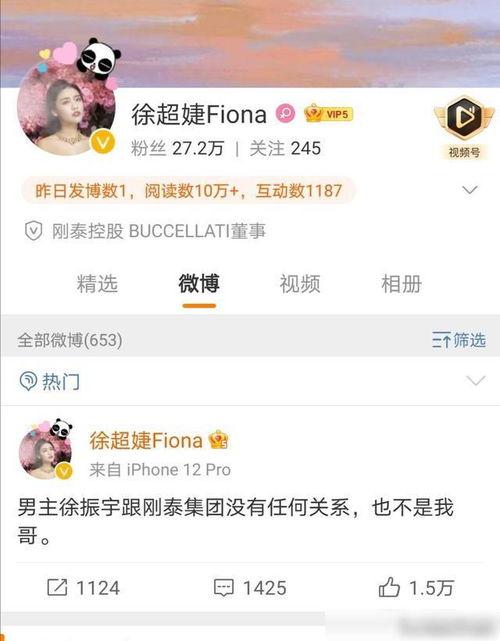Open the 视频号 video channel badge

pyautogui.click(x=464, y=127)
